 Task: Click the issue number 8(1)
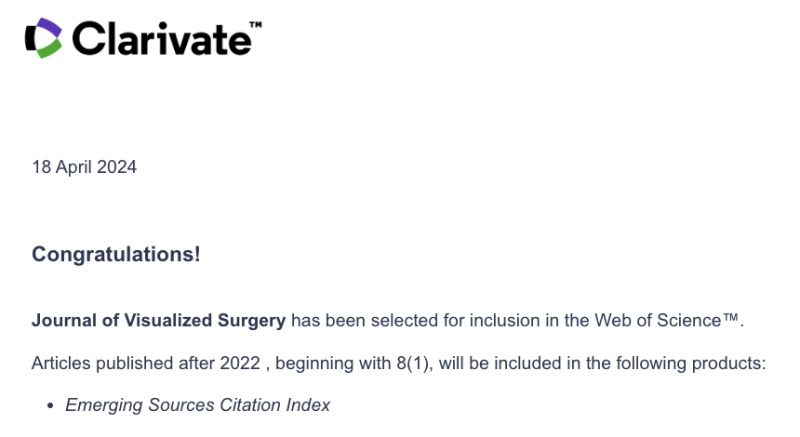tap(412, 363)
